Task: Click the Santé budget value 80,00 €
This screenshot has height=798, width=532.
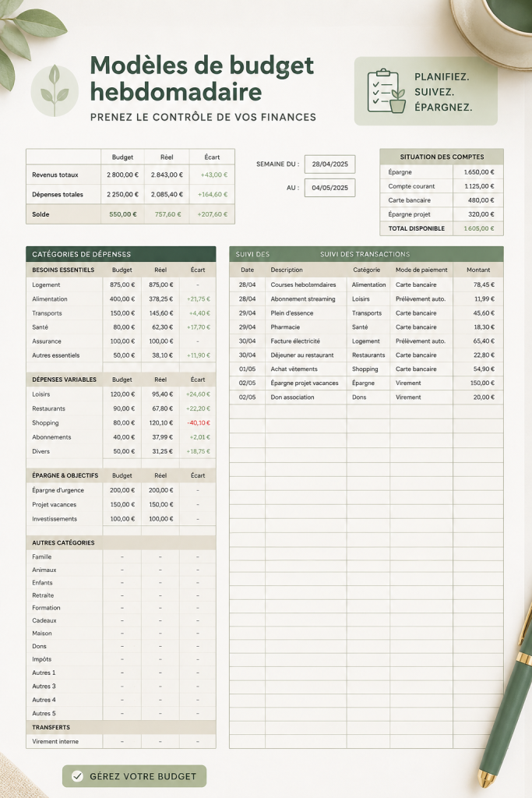Action: click(124, 327)
